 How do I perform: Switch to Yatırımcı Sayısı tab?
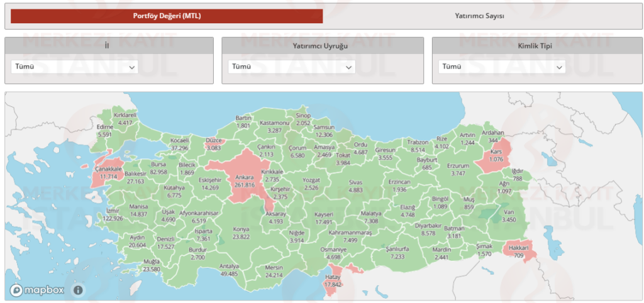tap(479, 16)
